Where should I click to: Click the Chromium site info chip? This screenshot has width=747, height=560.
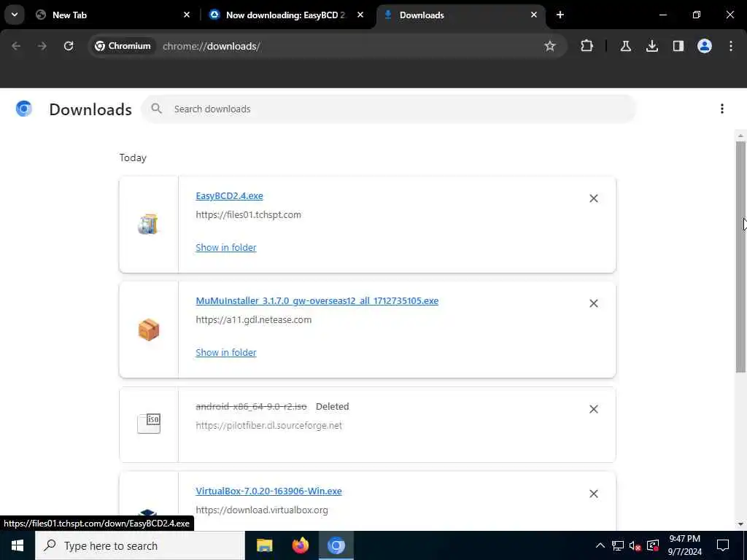point(123,46)
